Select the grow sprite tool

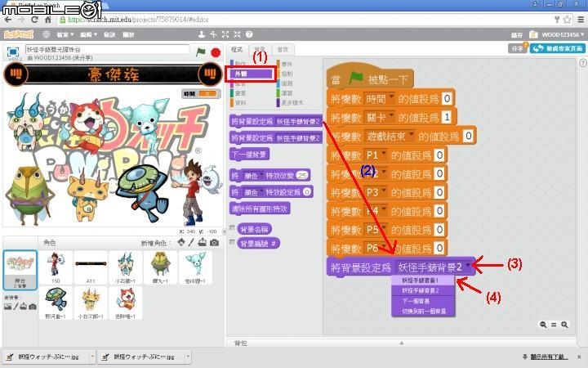(x=225, y=34)
